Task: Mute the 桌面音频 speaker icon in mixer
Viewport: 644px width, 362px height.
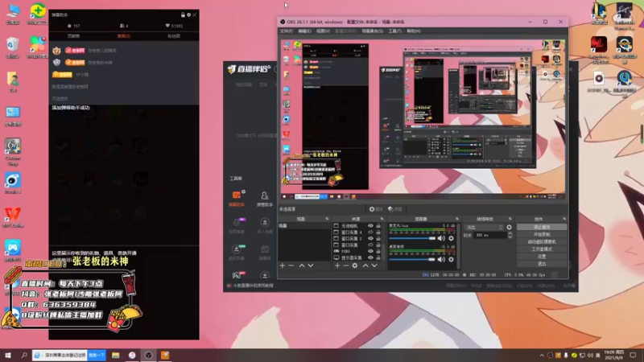Action: [441, 259]
